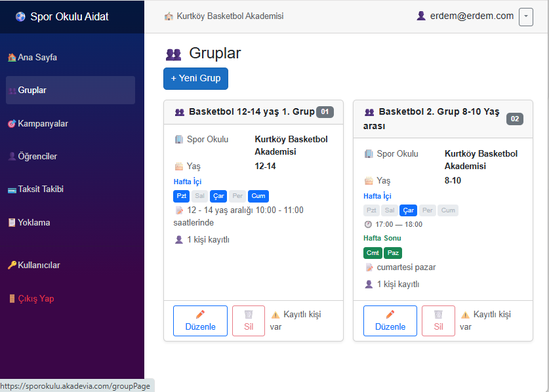Go to Ana Sayfa in the sidebar
Image resolution: width=549 pixels, height=392 pixels.
point(70,57)
